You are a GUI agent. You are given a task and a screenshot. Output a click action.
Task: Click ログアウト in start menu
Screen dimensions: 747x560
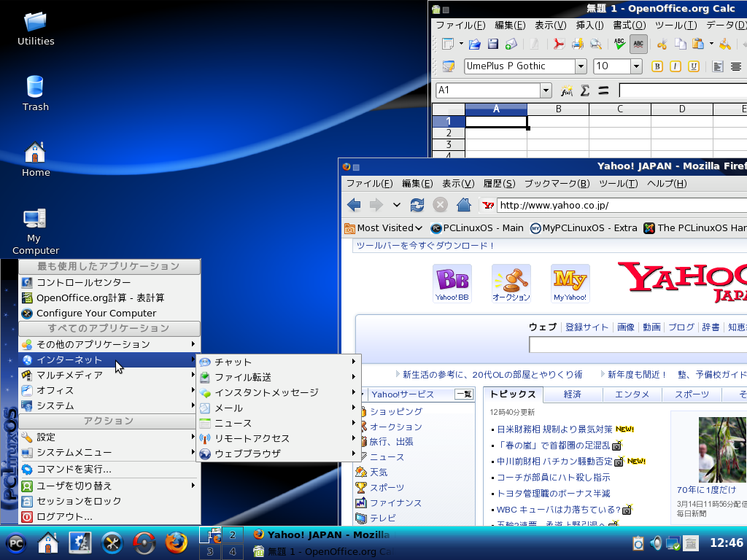(x=109, y=517)
